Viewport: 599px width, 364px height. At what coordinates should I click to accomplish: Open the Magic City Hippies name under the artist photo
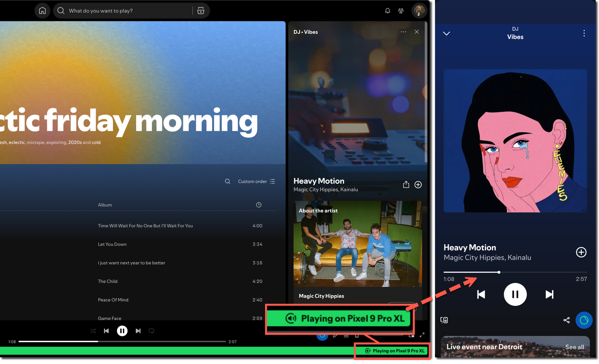tap(321, 296)
